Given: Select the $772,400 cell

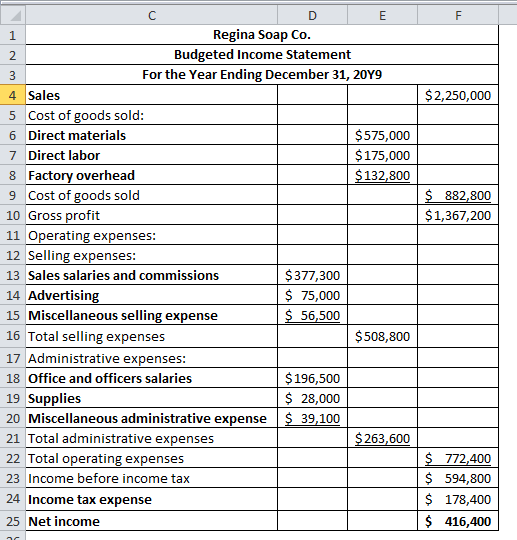Looking at the screenshot, I should tap(458, 458).
